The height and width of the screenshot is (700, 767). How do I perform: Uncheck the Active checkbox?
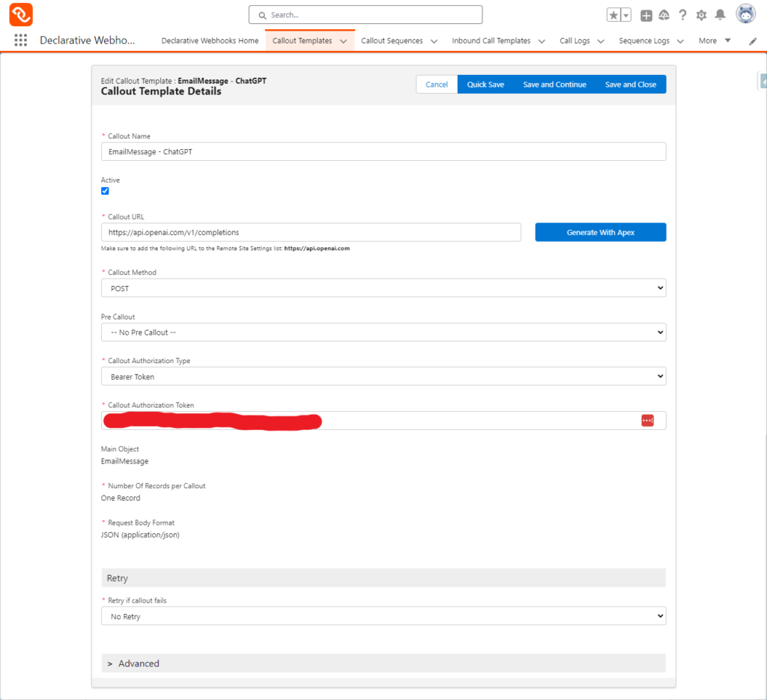[105, 191]
